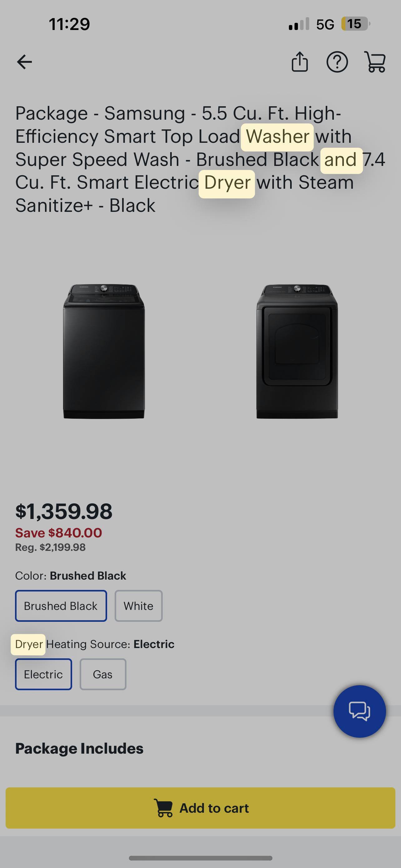Screen dimensions: 401x868
Task: Confirm Electric heating source selection
Action: [x=43, y=674]
